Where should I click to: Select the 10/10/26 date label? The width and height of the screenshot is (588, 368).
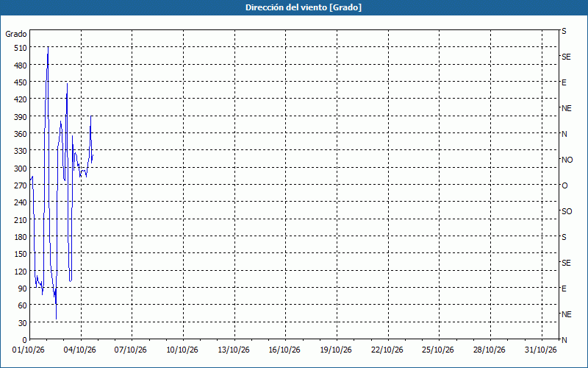182,350
